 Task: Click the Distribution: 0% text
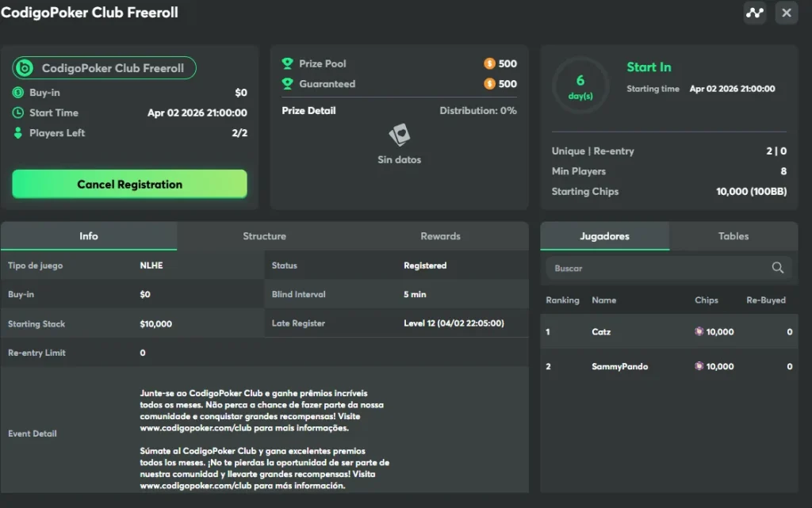tap(478, 111)
